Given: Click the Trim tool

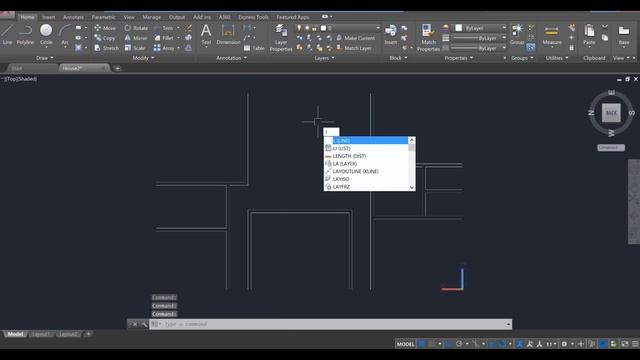Looking at the screenshot, I should [164, 28].
